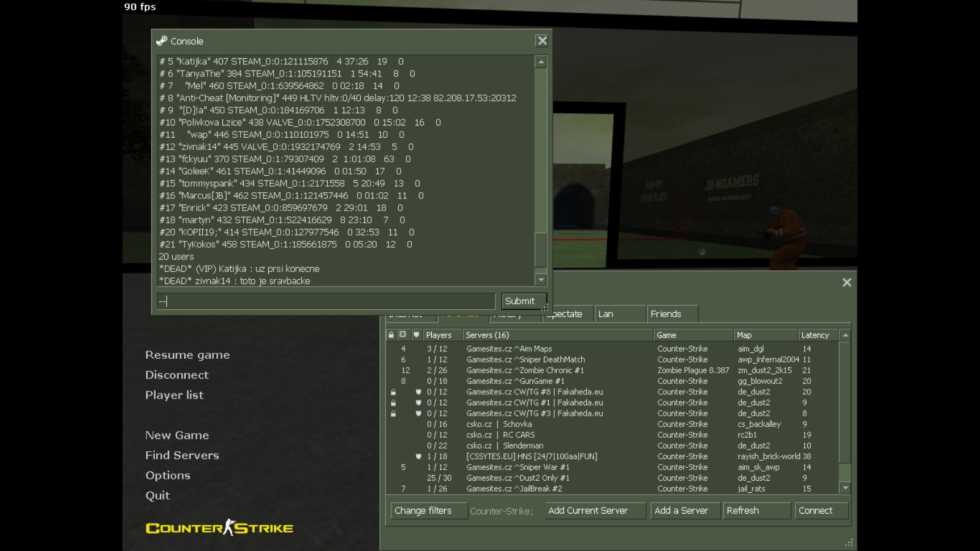The height and width of the screenshot is (551, 980).
Task: Start New Game from main menu
Action: (x=177, y=435)
